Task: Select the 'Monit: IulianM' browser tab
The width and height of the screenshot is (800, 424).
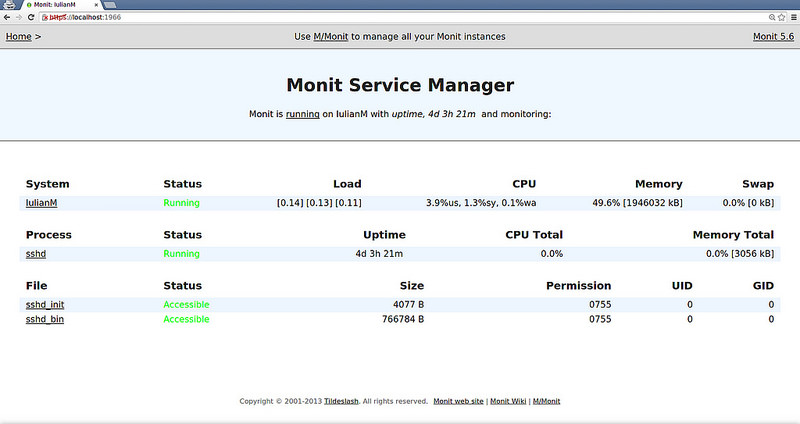Action: pos(56,5)
